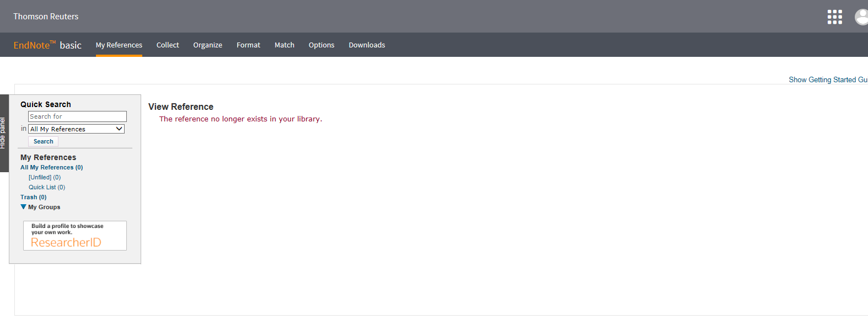Image resolution: width=868 pixels, height=319 pixels.
Task: Click the Hide panel side tab
Action: 4,133
